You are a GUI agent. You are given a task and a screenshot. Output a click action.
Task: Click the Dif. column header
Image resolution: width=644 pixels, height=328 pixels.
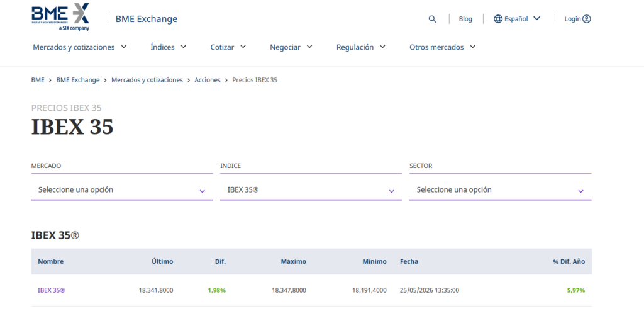tap(220, 261)
